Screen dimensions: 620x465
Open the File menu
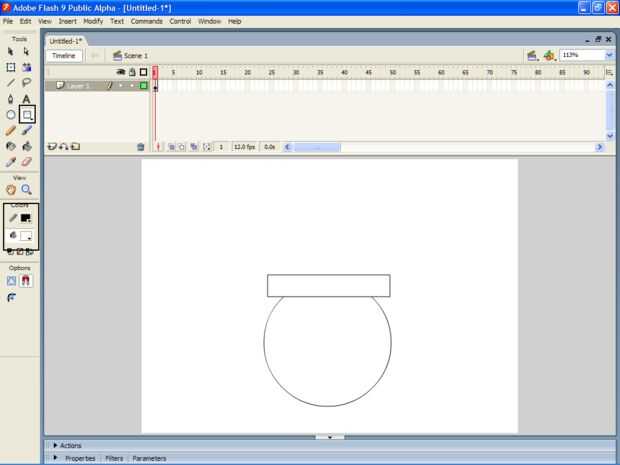(8, 21)
